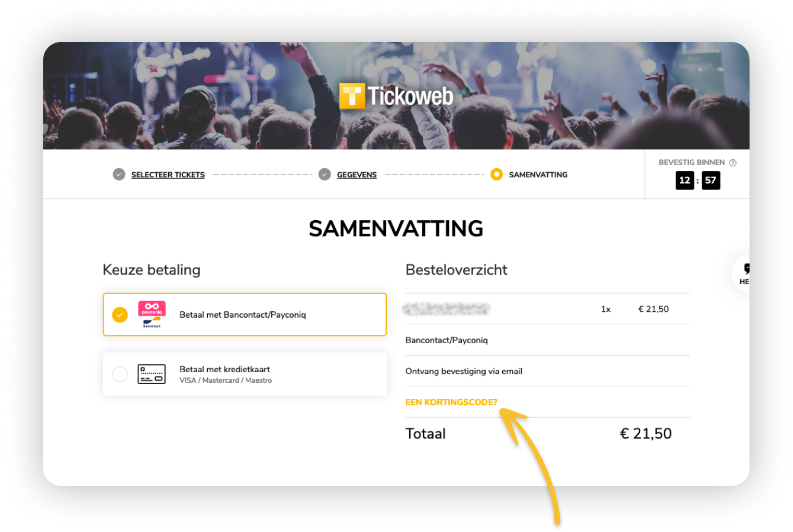Select the kredietkaart radio button
The image size is (793, 532).
[120, 374]
